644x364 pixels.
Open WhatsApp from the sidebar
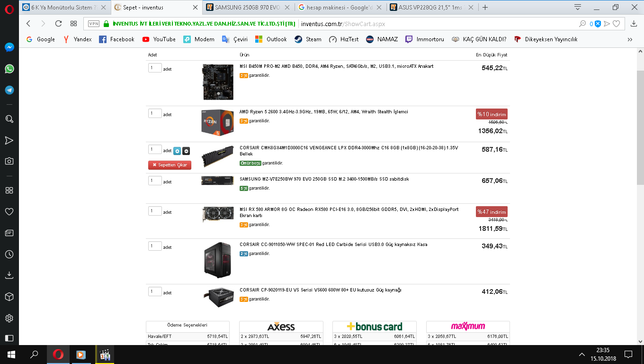point(9,69)
